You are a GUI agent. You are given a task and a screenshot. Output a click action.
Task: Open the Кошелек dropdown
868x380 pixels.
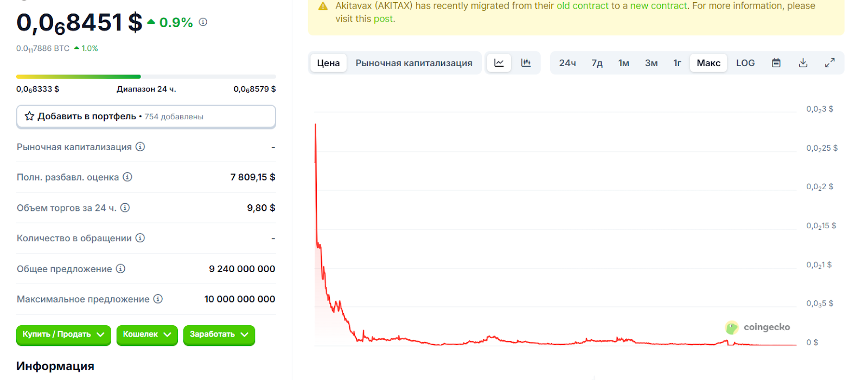[x=147, y=334]
